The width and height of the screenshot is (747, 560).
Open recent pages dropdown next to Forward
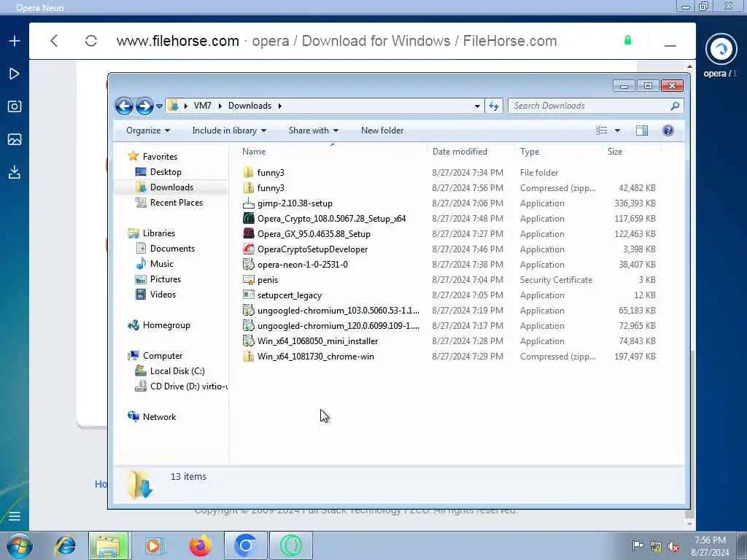tap(159, 106)
